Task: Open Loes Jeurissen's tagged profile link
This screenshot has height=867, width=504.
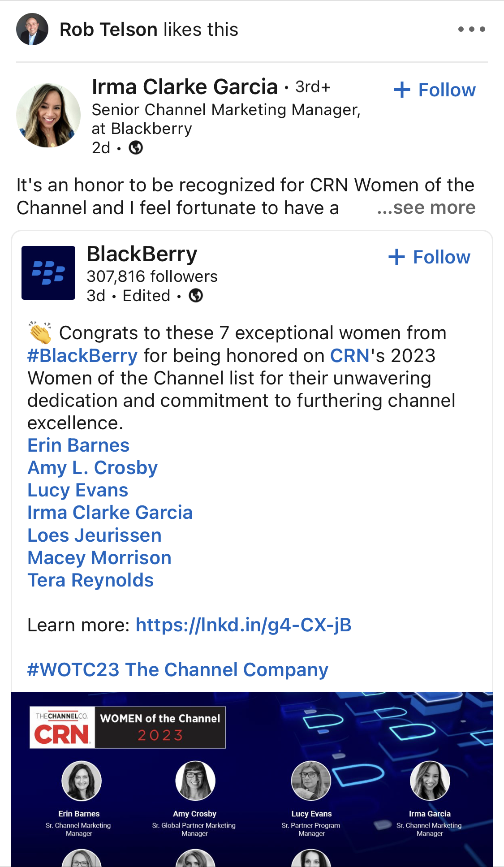Action: click(95, 535)
